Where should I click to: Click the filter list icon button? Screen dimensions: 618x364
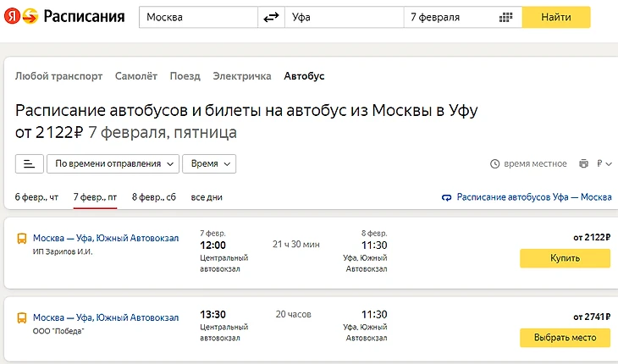click(29, 163)
